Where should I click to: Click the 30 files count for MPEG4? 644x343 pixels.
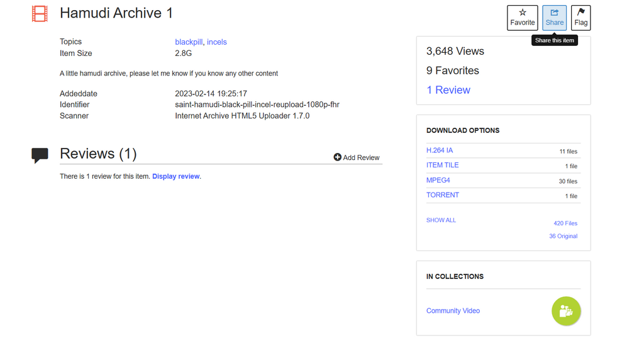point(568,181)
